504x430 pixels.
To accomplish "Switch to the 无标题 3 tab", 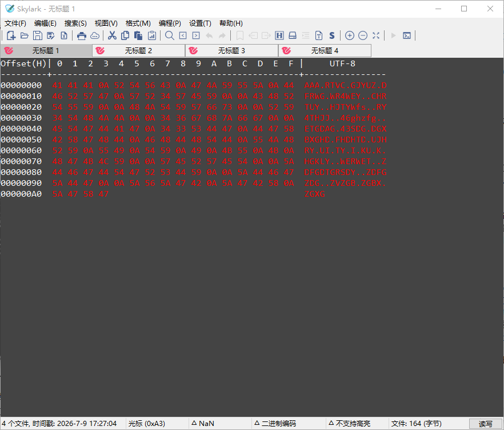I will click(232, 50).
